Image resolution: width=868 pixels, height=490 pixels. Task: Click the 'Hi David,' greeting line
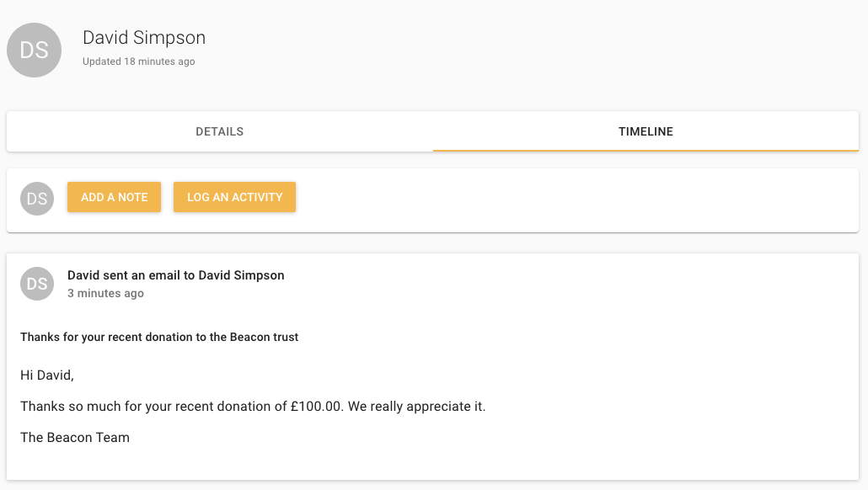coord(47,375)
